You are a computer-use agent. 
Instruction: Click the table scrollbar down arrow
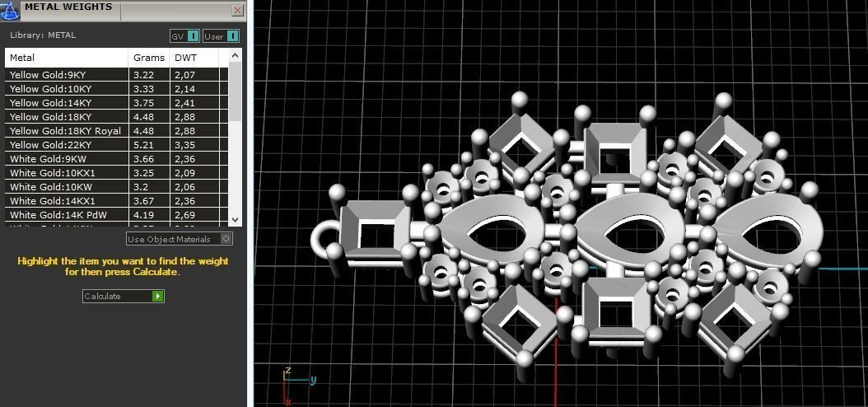click(235, 219)
